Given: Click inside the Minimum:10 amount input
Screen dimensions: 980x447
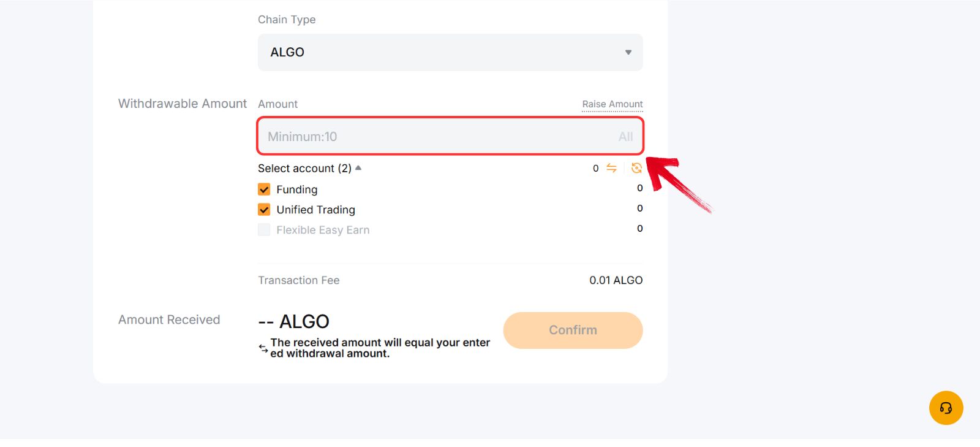Looking at the screenshot, I should [429, 136].
